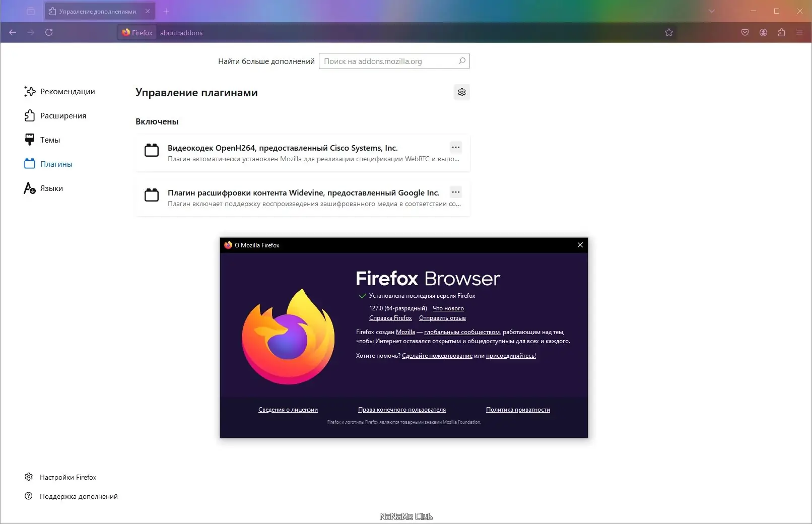Open the plugin tools gear menu
This screenshot has height=524, width=812.
pyautogui.click(x=462, y=92)
